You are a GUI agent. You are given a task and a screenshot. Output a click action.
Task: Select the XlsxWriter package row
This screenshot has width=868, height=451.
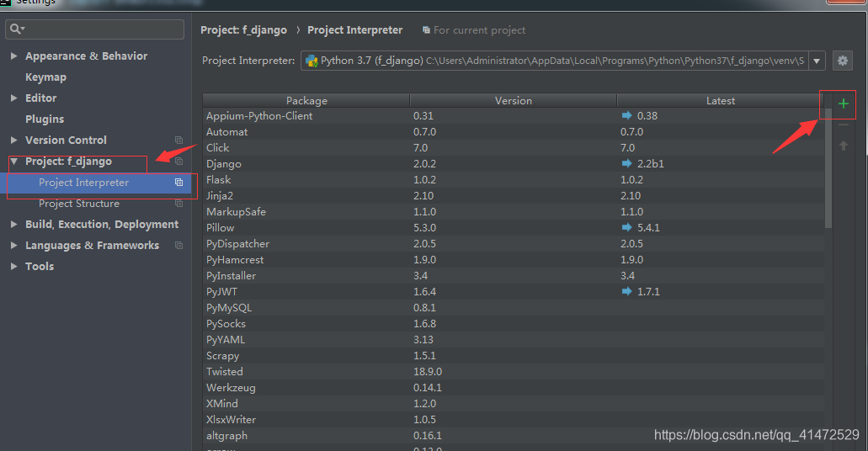[514, 420]
